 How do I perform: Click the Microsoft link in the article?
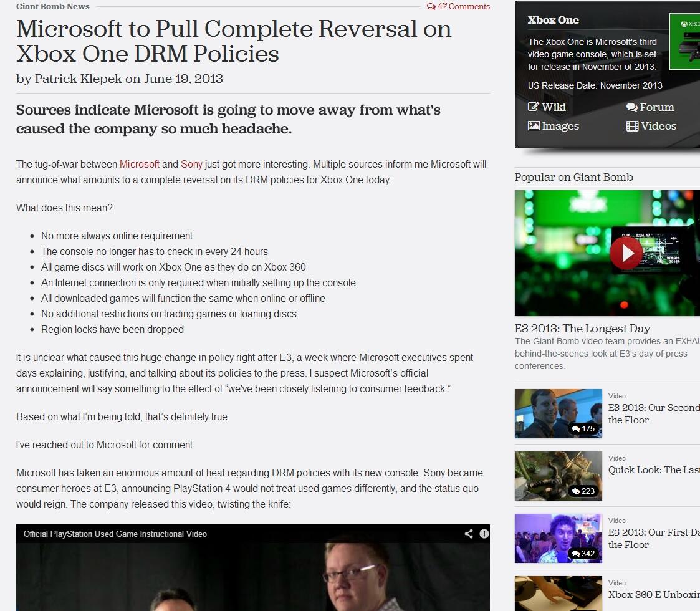tap(139, 165)
